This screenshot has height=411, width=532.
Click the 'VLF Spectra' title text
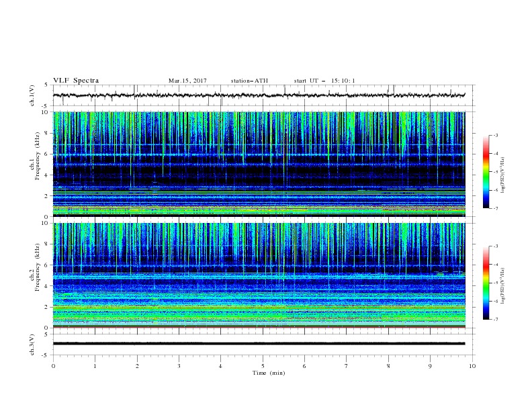tap(76, 81)
